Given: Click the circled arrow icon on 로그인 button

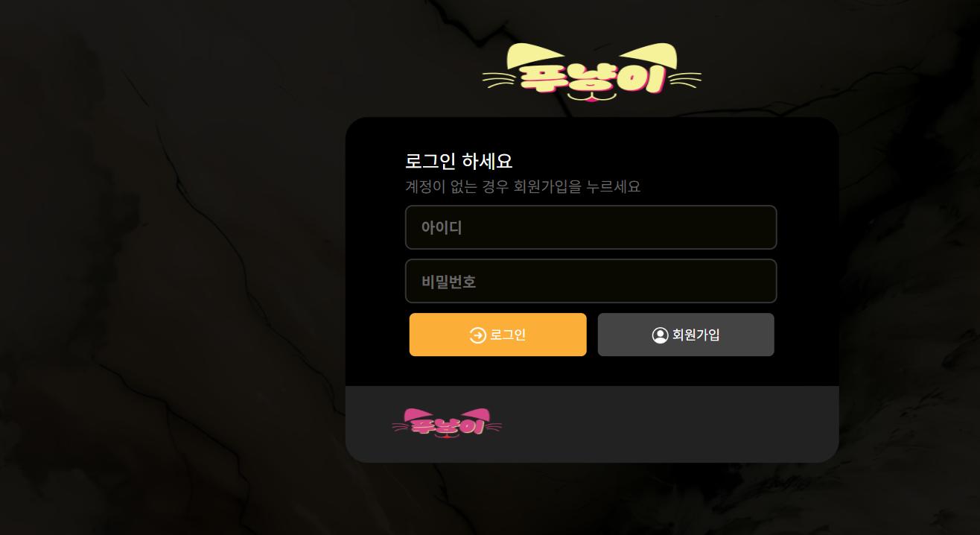Looking at the screenshot, I should (x=477, y=335).
